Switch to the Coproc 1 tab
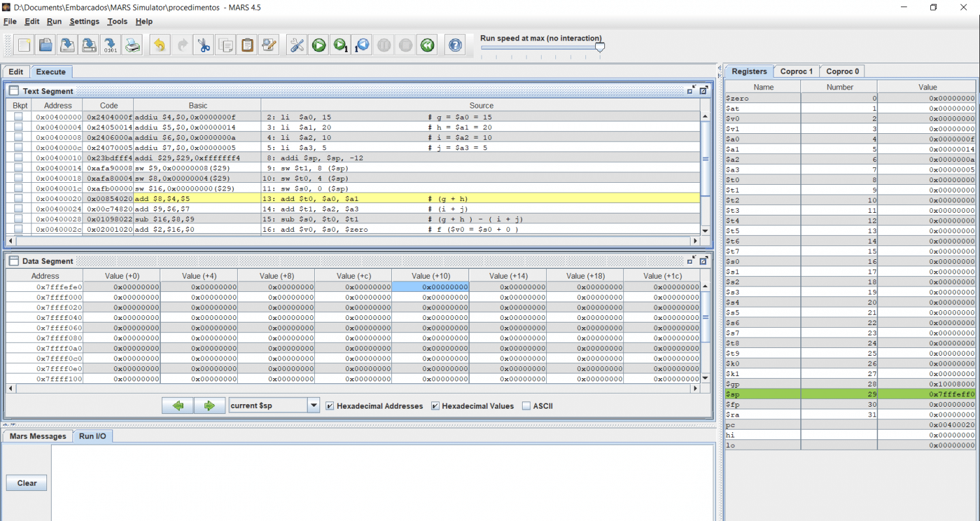980x521 pixels. (796, 71)
